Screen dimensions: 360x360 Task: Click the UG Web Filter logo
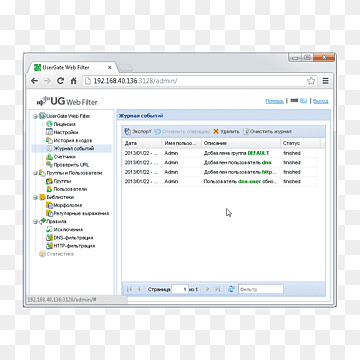tap(67, 101)
